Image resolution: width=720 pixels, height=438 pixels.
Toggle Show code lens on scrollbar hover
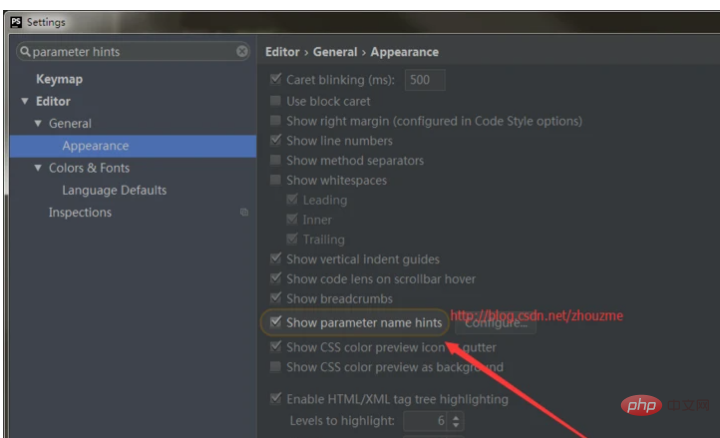[276, 278]
